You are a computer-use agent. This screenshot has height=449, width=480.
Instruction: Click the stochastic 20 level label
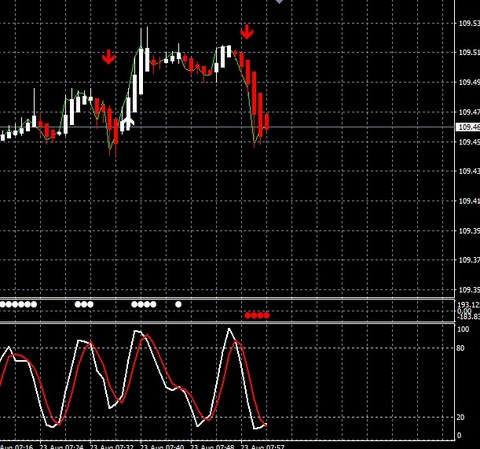pos(460,417)
